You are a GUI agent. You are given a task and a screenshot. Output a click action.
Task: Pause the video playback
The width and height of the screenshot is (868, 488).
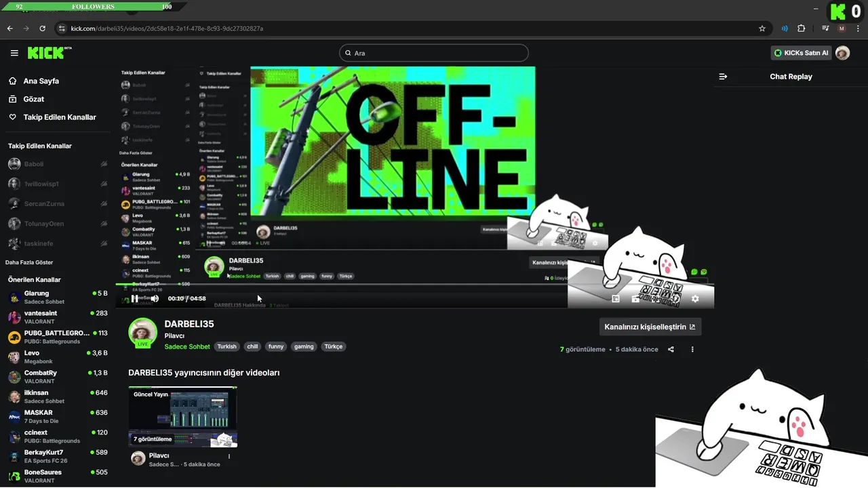click(135, 298)
